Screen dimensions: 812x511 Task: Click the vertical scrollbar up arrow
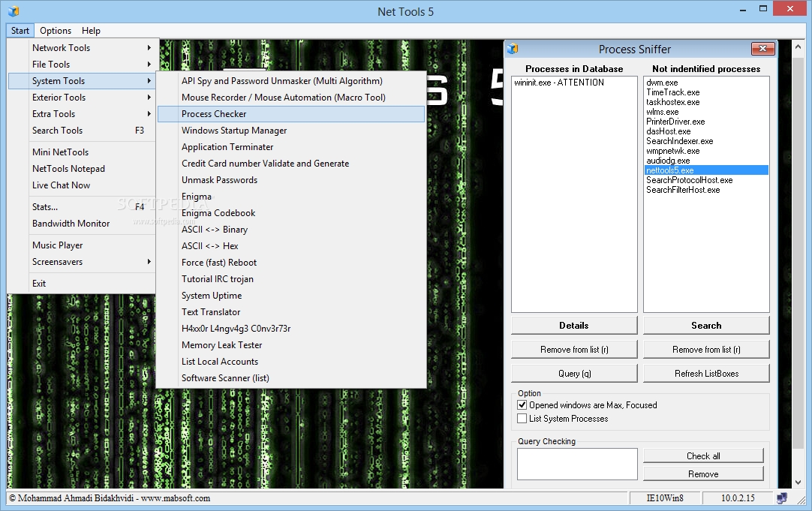(798, 47)
